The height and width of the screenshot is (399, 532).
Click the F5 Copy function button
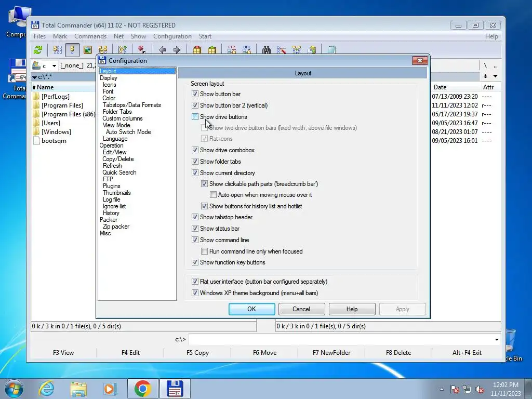coord(197,353)
